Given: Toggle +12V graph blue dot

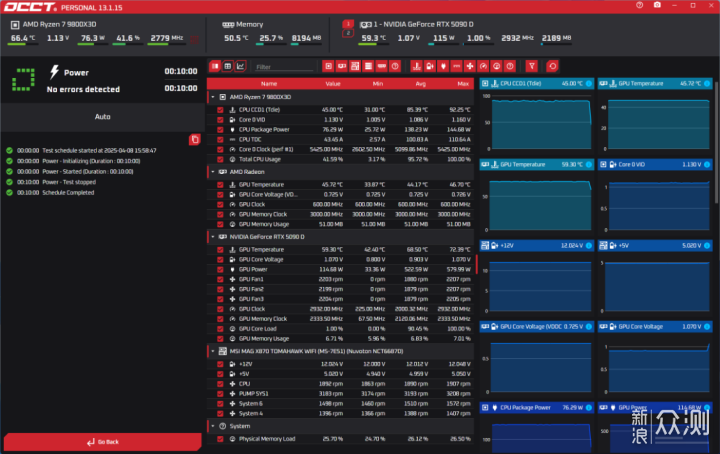Looking at the screenshot, I should click(589, 246).
